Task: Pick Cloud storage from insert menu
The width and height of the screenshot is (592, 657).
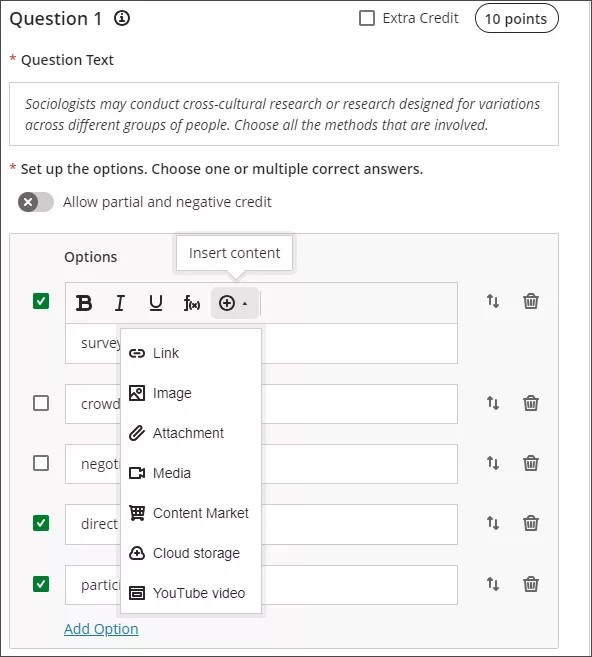Action: pos(191,553)
